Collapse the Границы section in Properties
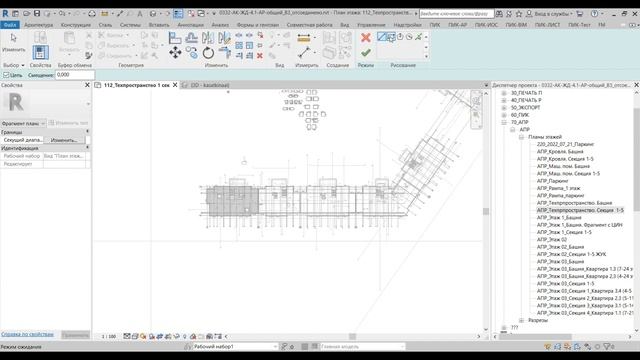 tap(87, 132)
